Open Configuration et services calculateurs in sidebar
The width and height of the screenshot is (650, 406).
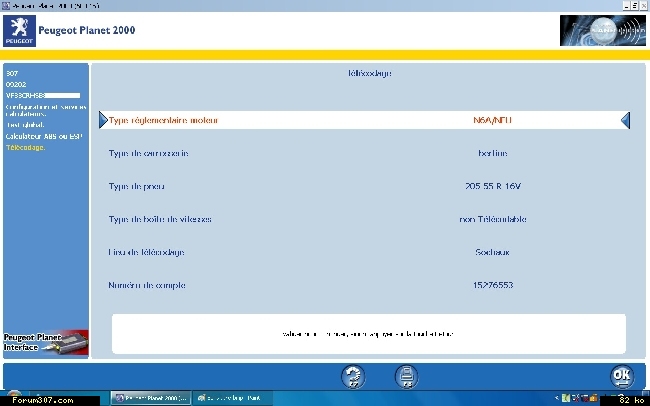[x=46, y=110]
